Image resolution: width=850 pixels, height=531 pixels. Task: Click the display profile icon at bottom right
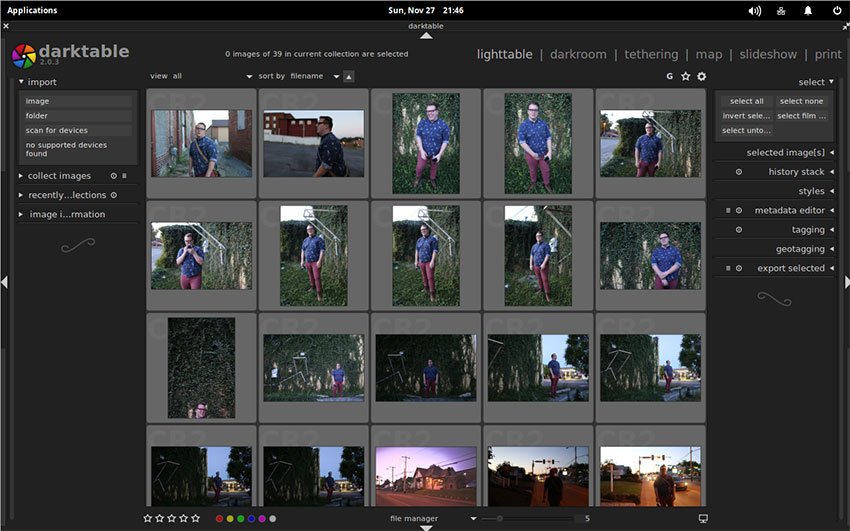coord(703,519)
